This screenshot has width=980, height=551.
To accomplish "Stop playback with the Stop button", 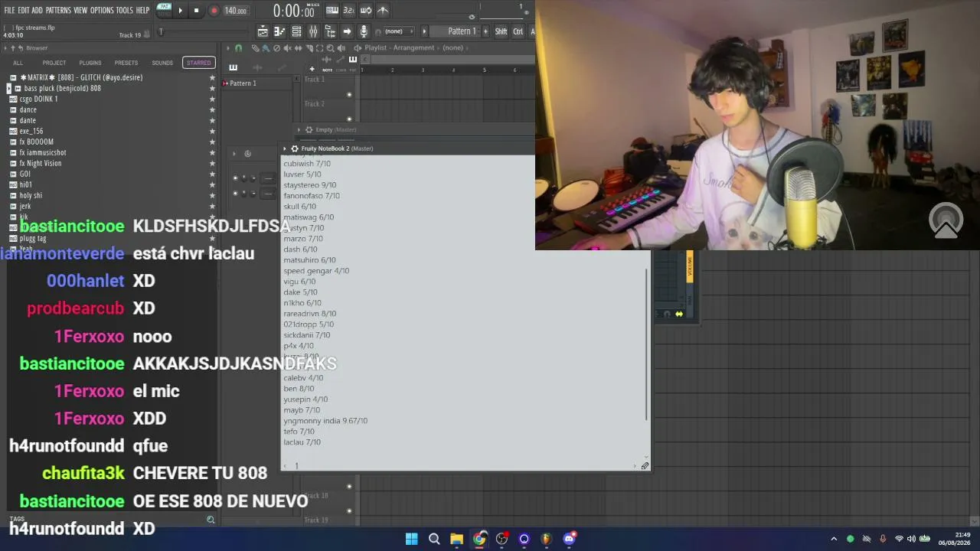I will (196, 11).
